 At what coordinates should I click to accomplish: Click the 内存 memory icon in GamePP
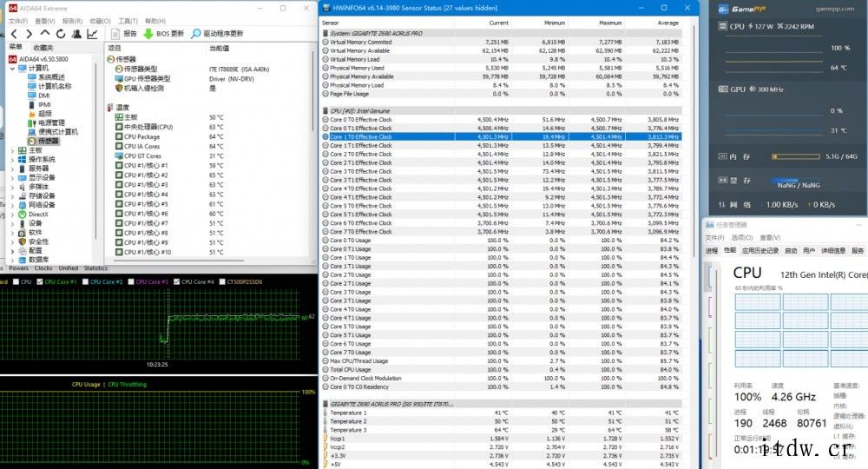[722, 156]
